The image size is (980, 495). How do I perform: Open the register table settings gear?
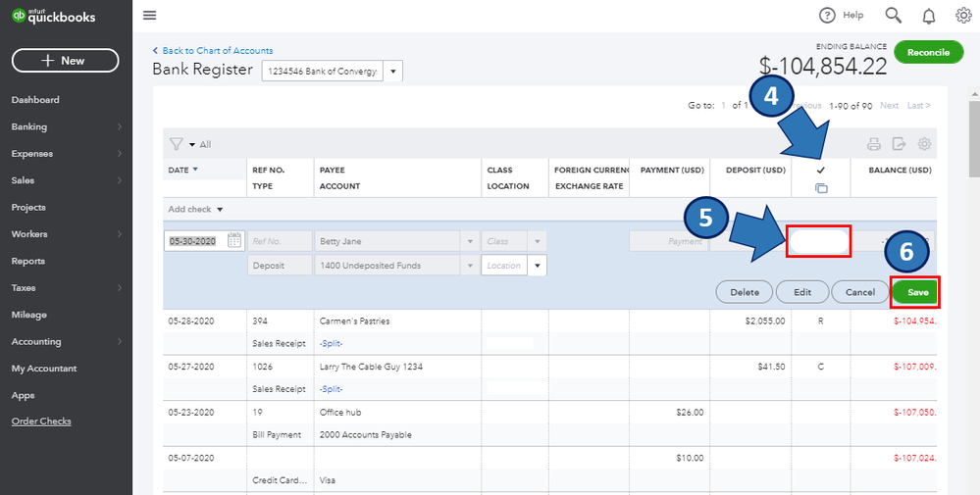(x=923, y=144)
